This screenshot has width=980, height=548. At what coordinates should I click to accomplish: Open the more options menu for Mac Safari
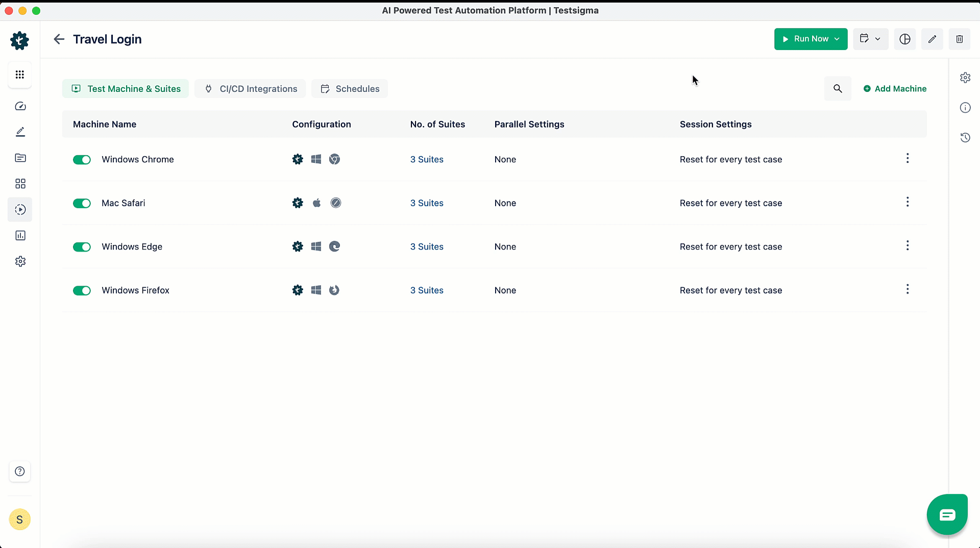(x=907, y=202)
